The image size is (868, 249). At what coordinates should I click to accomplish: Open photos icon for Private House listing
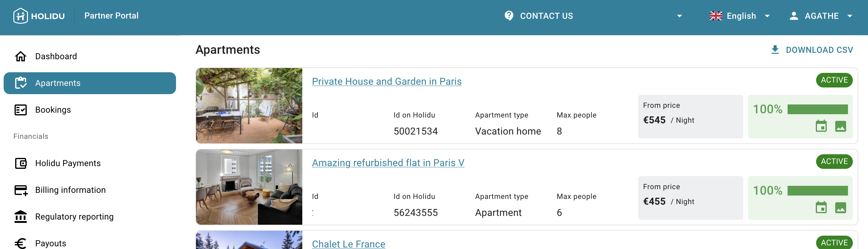click(840, 126)
